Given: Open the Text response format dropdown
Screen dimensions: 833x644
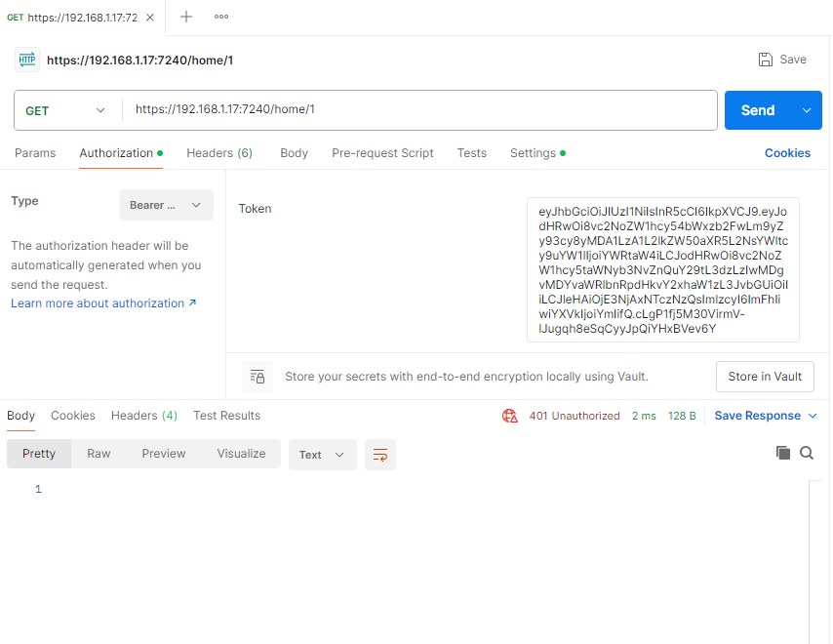Looking at the screenshot, I should coord(323,455).
